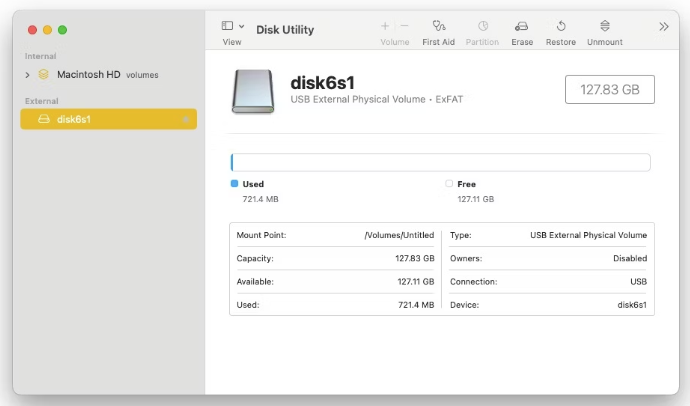This screenshot has height=406, width=690.
Task: Click the External section header
Action: [41, 101]
